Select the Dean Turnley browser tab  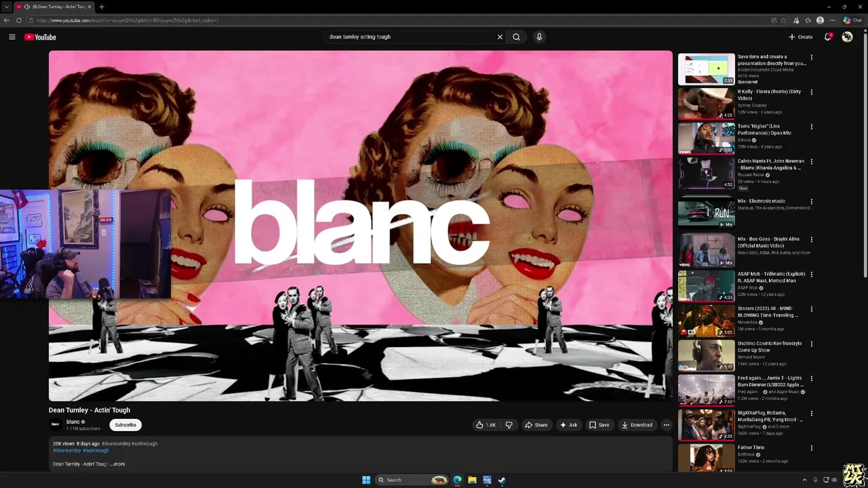click(54, 7)
